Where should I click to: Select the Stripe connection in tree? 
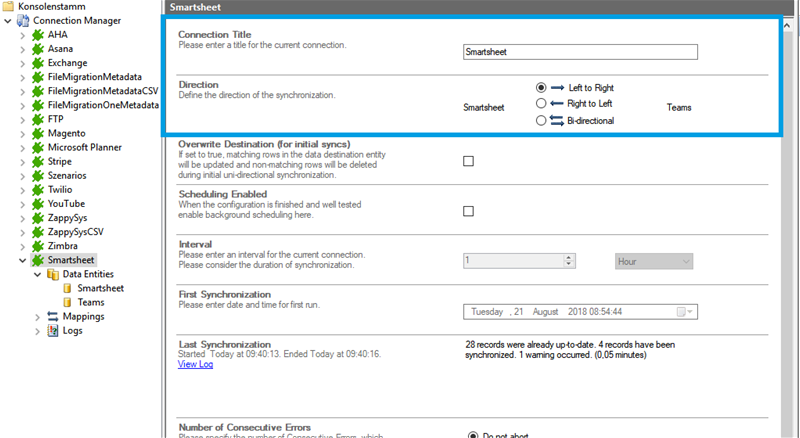[62, 161]
